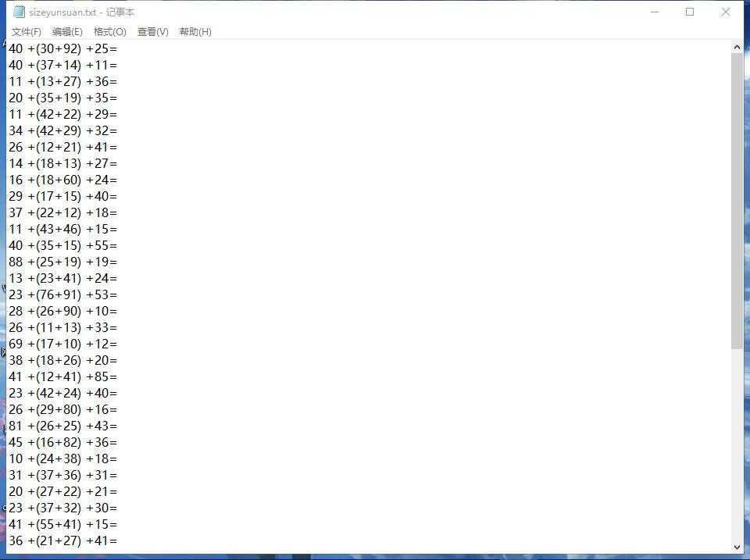Minimize the Notepad window
750x560 pixels.
coord(654,12)
